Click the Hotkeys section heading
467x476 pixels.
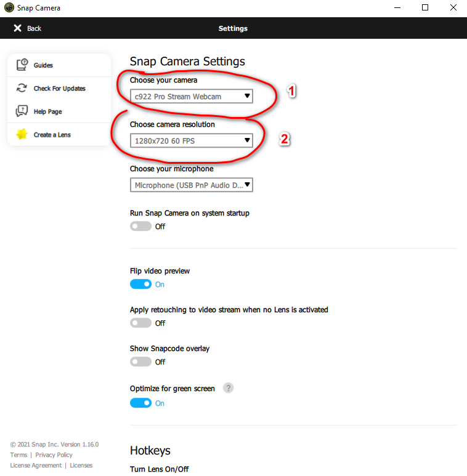[x=150, y=451]
